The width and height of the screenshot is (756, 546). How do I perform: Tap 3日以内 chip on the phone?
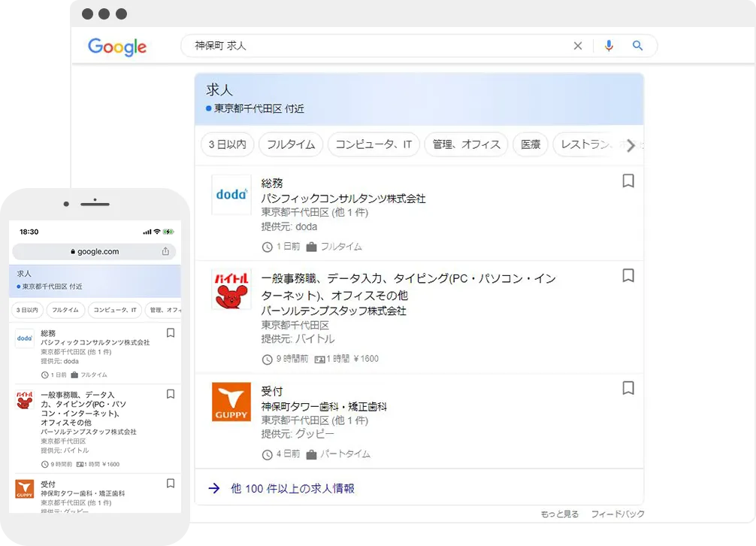27,310
